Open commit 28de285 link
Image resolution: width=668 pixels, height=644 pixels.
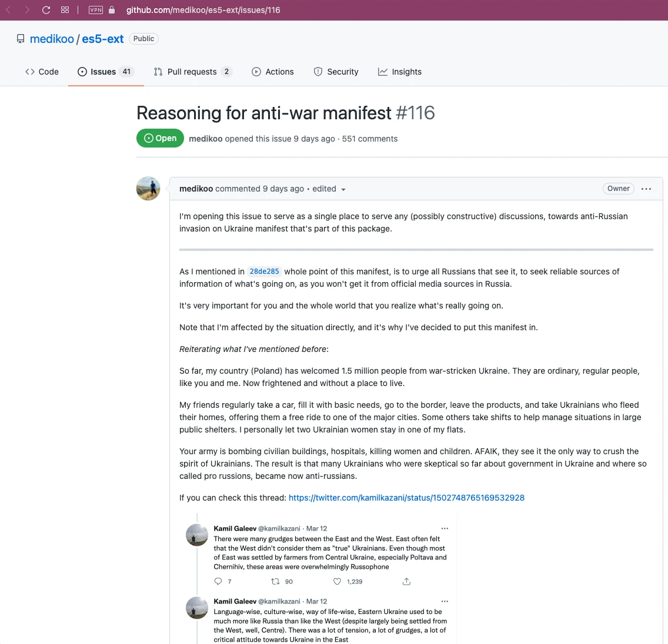(264, 271)
